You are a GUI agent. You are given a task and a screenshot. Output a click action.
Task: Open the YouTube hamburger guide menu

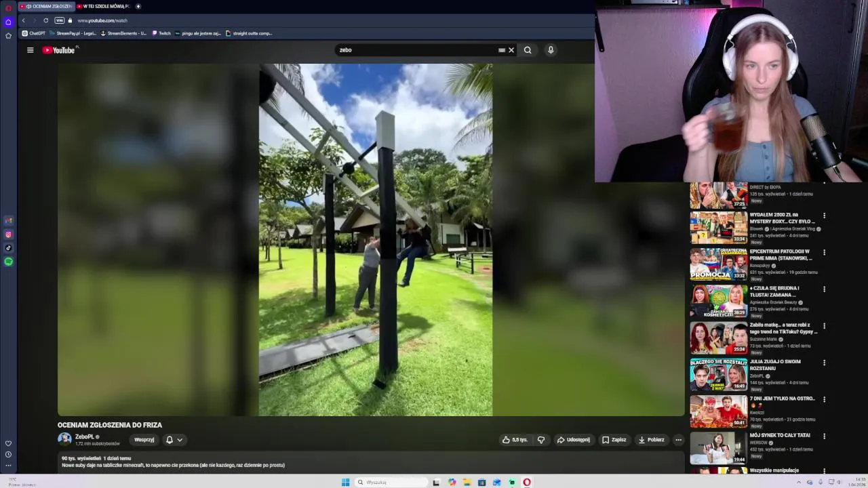(30, 50)
